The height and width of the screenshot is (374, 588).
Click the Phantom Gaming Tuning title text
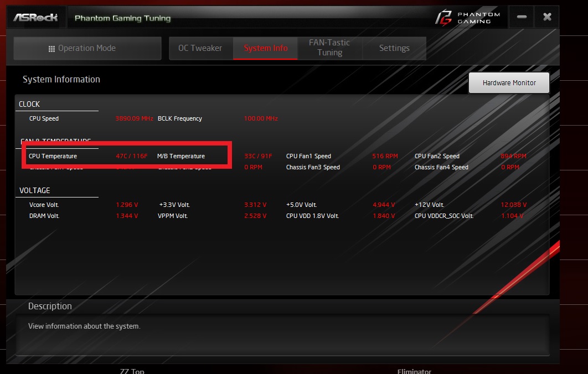(122, 18)
